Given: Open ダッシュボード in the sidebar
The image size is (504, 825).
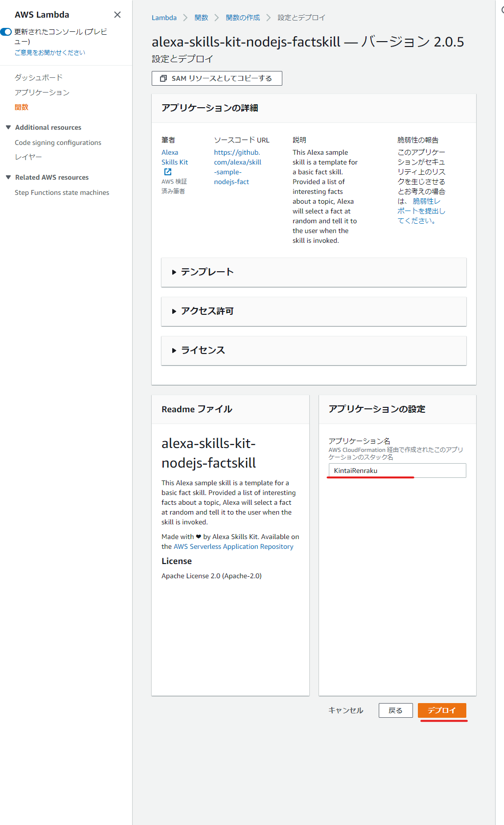Looking at the screenshot, I should (39, 77).
